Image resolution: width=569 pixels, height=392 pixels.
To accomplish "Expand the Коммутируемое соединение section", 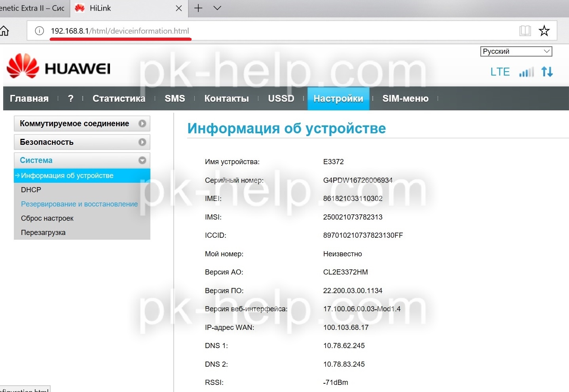I will click(82, 123).
